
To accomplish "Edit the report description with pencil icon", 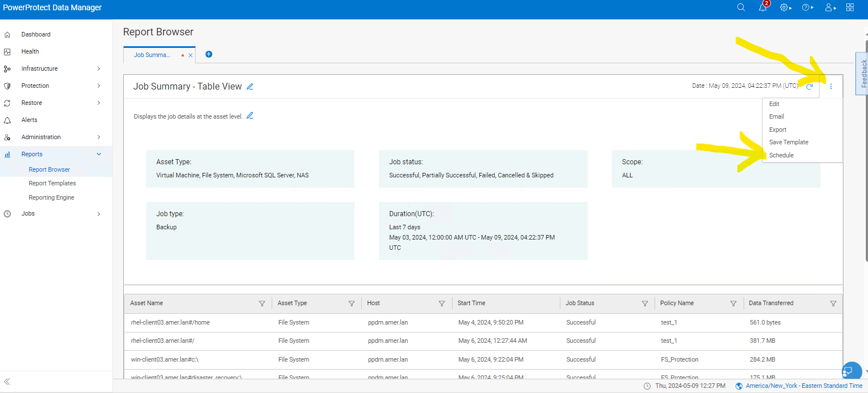I will (249, 115).
